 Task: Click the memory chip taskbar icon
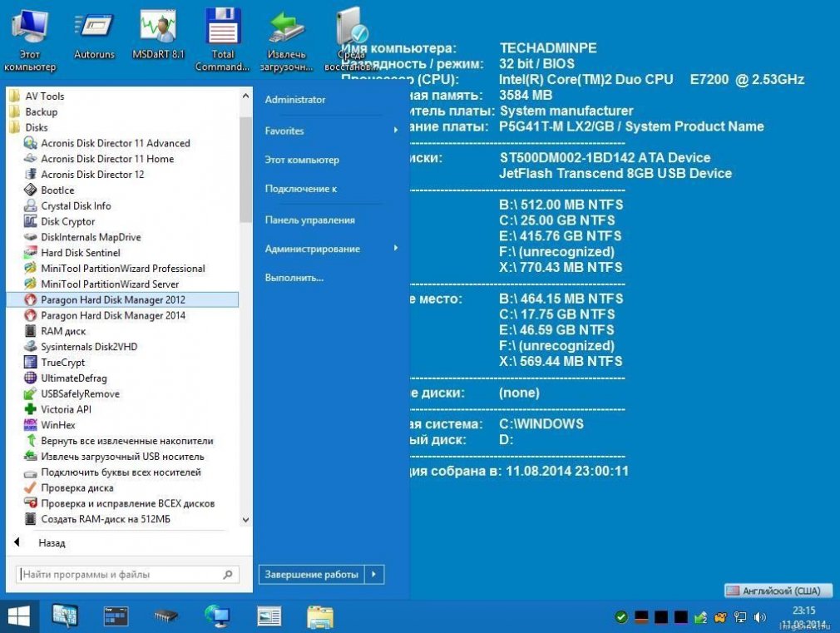[x=166, y=617]
